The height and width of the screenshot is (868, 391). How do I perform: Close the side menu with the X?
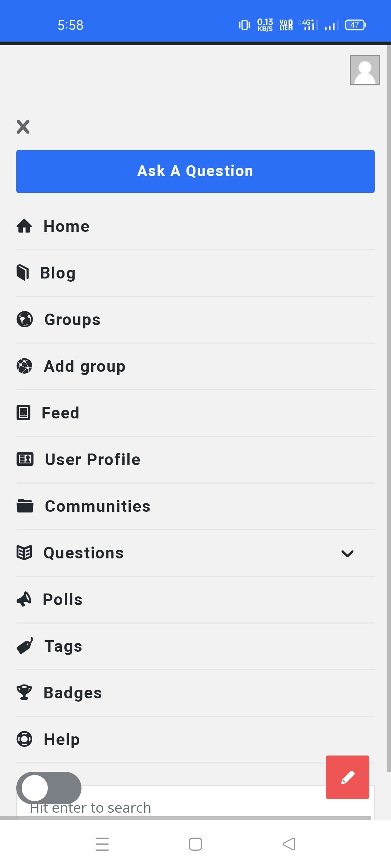[23, 127]
